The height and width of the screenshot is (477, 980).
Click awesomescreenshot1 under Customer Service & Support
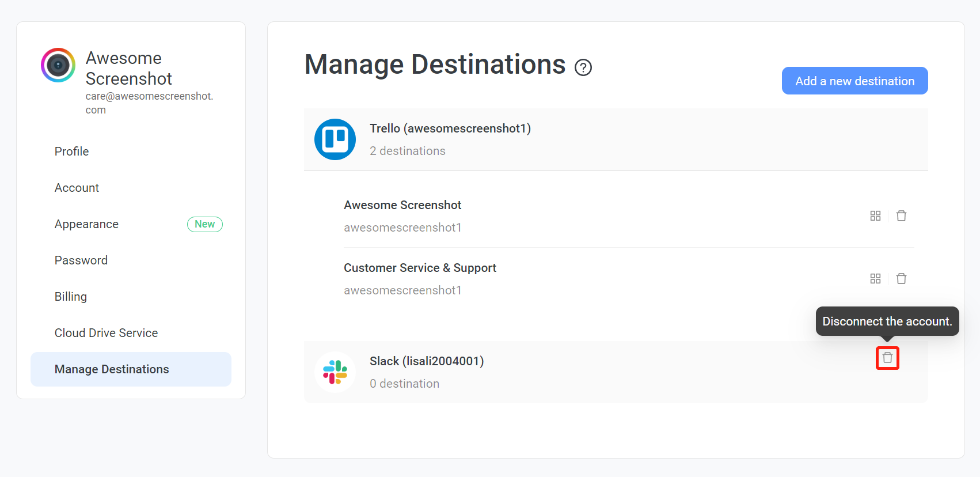click(x=402, y=290)
